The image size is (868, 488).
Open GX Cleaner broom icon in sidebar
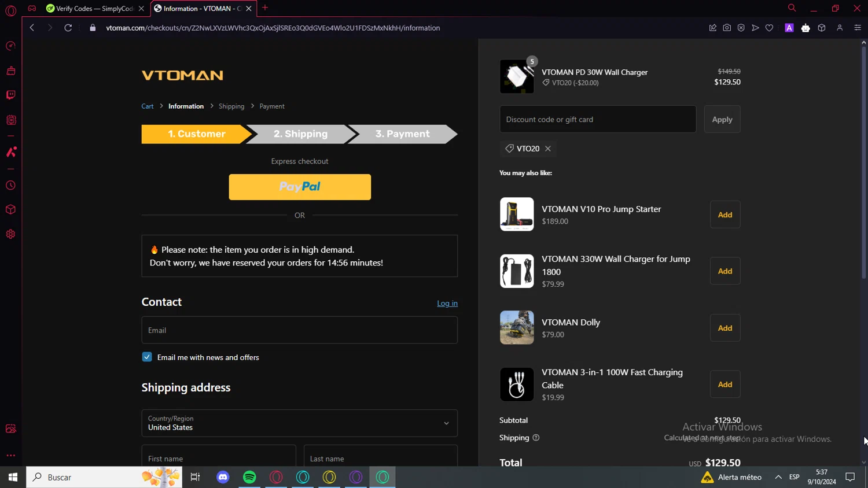click(x=10, y=71)
